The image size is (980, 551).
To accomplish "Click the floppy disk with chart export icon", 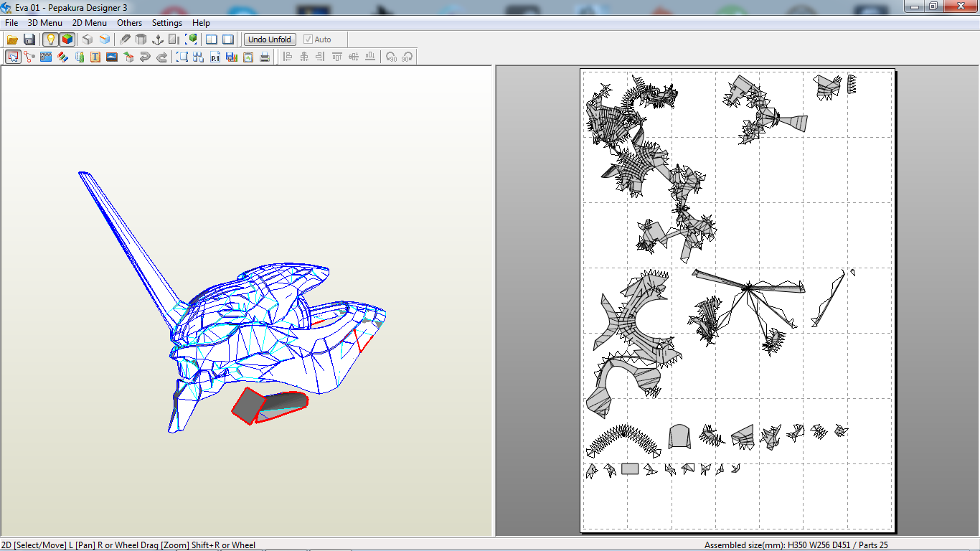I will click(232, 57).
